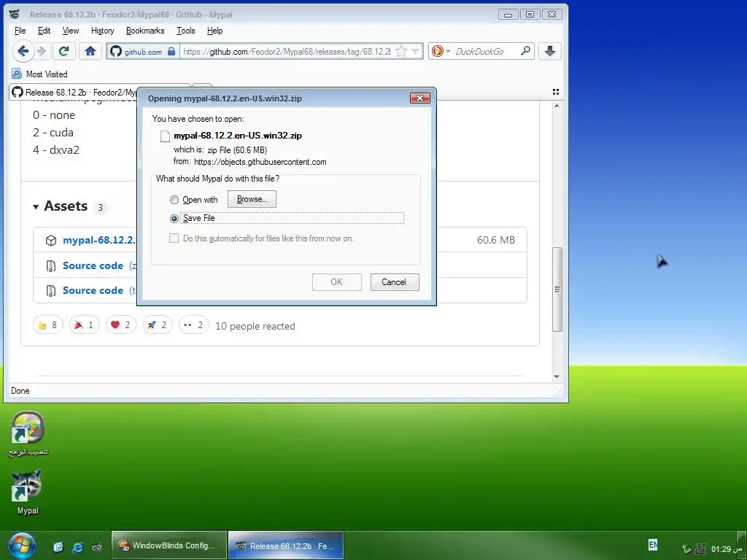Open the list all tabs grid icon
This screenshot has height=560, width=747.
555,92
